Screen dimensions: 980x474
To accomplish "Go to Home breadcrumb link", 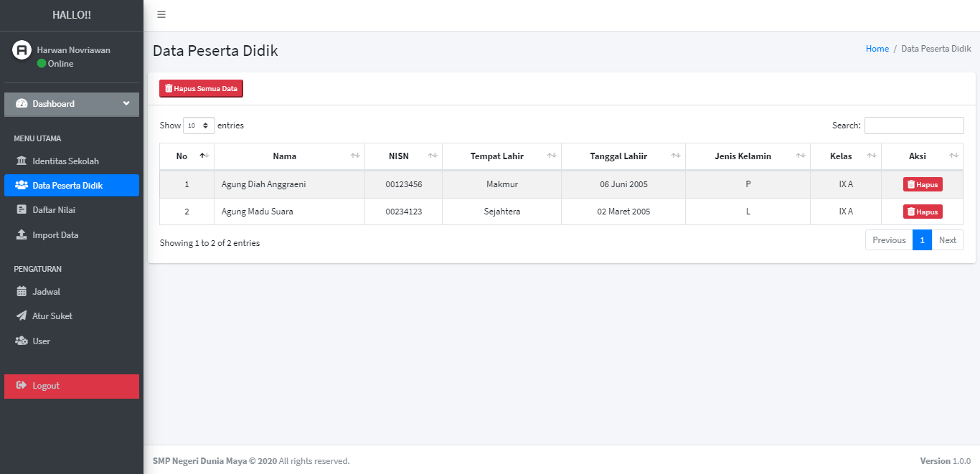I will point(877,49).
